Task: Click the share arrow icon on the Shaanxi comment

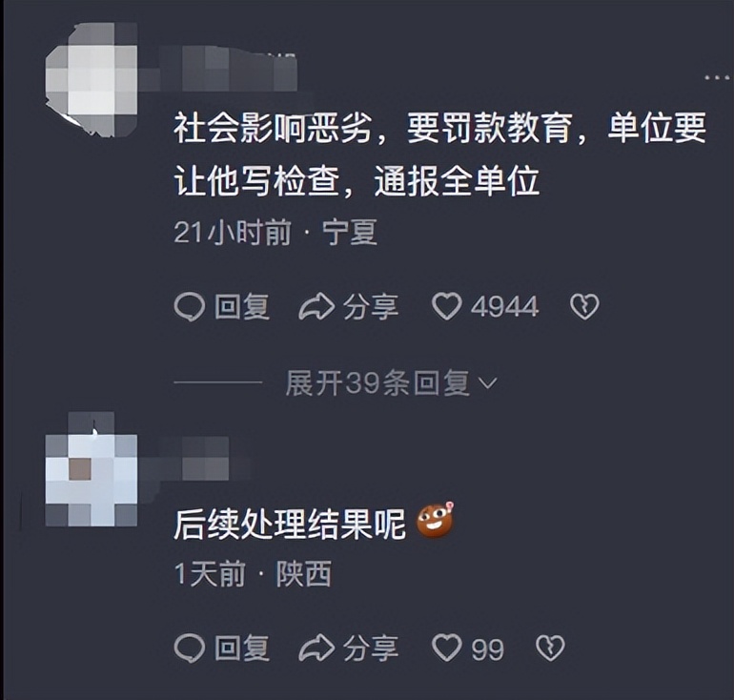Action: point(316,649)
